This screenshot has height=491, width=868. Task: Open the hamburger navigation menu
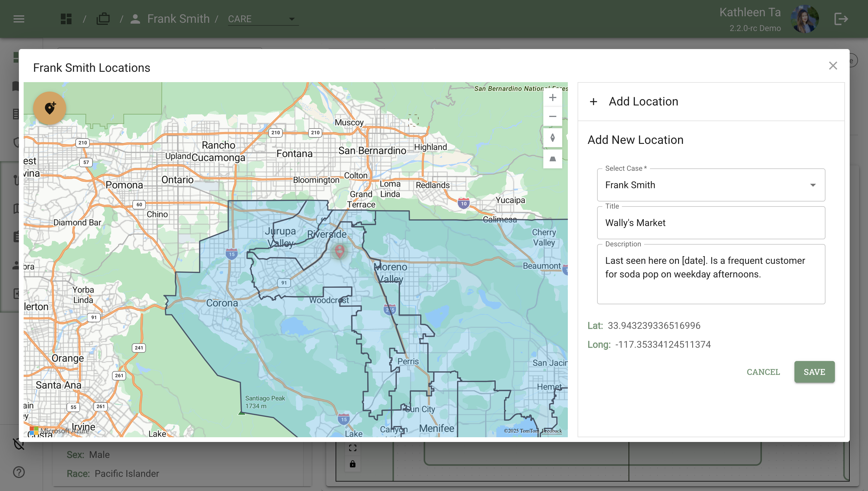point(19,19)
